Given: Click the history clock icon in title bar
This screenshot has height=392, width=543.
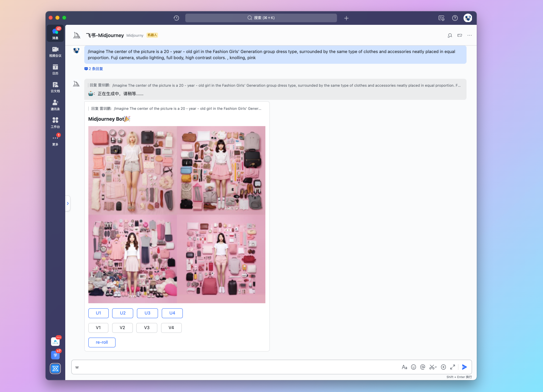Looking at the screenshot, I should 176,18.
